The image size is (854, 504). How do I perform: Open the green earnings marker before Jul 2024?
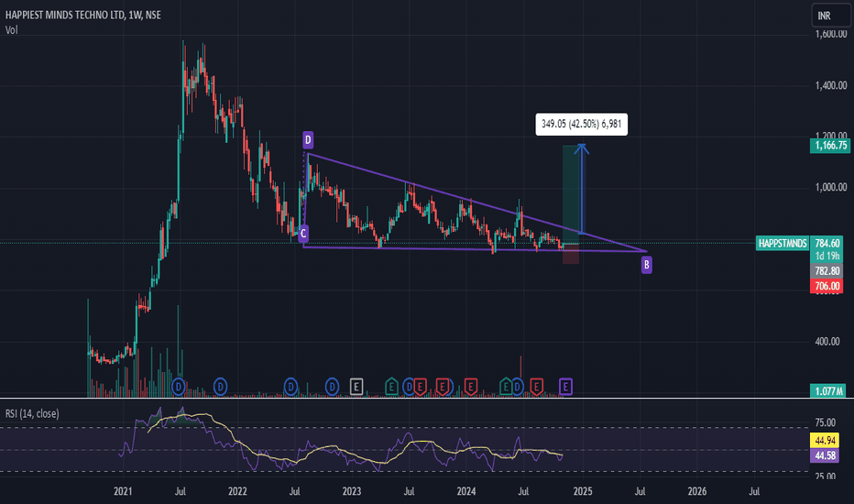506,387
